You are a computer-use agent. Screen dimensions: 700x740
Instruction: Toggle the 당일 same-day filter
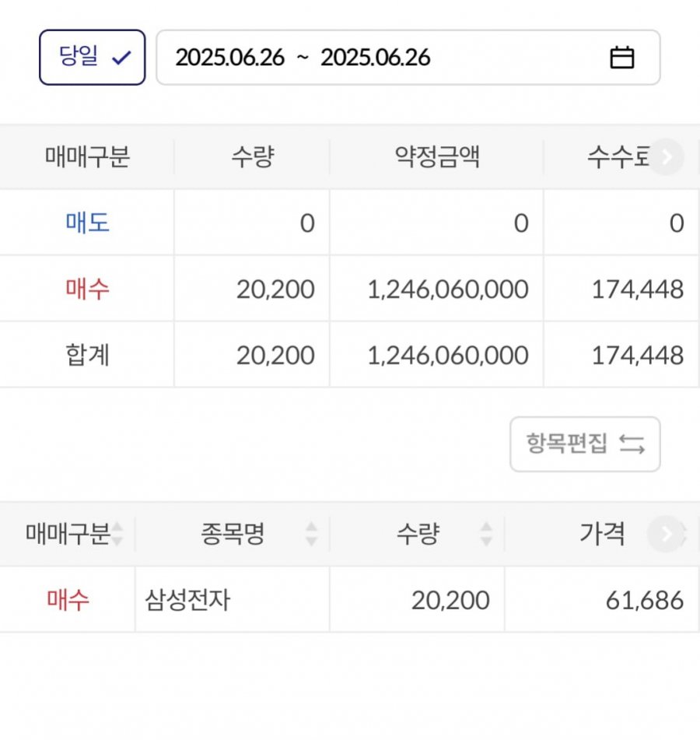92,58
